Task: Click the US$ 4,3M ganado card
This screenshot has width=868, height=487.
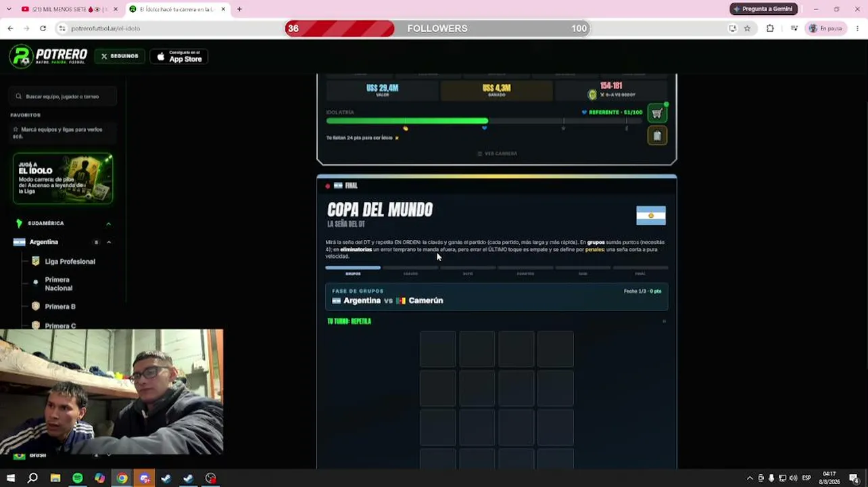Action: tap(496, 91)
